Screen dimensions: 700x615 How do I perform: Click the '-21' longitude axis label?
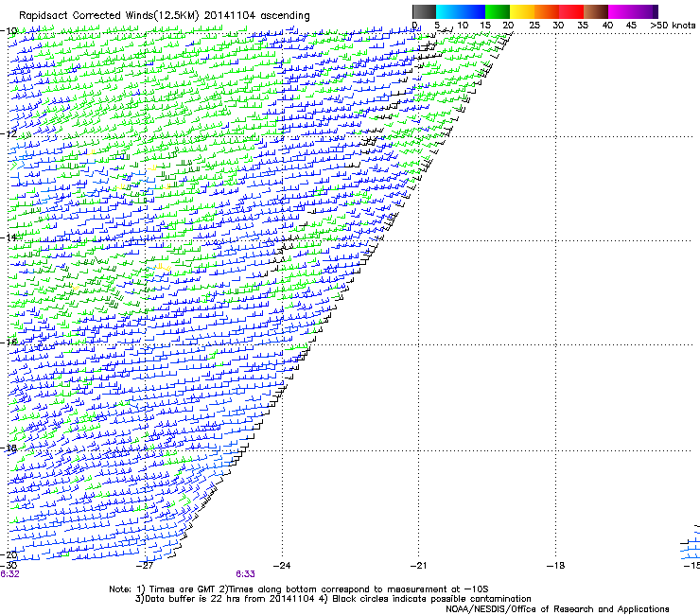click(418, 565)
